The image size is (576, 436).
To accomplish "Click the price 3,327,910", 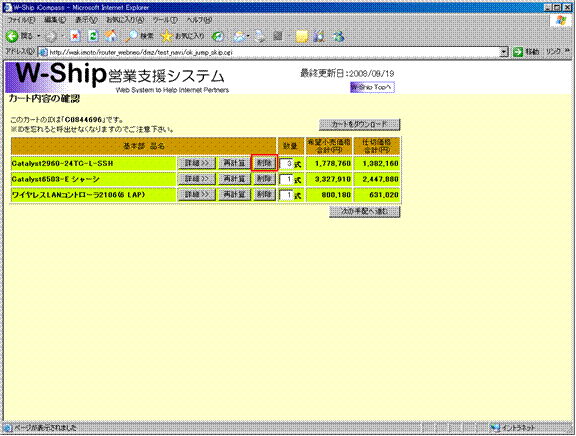I will pyautogui.click(x=333, y=179).
